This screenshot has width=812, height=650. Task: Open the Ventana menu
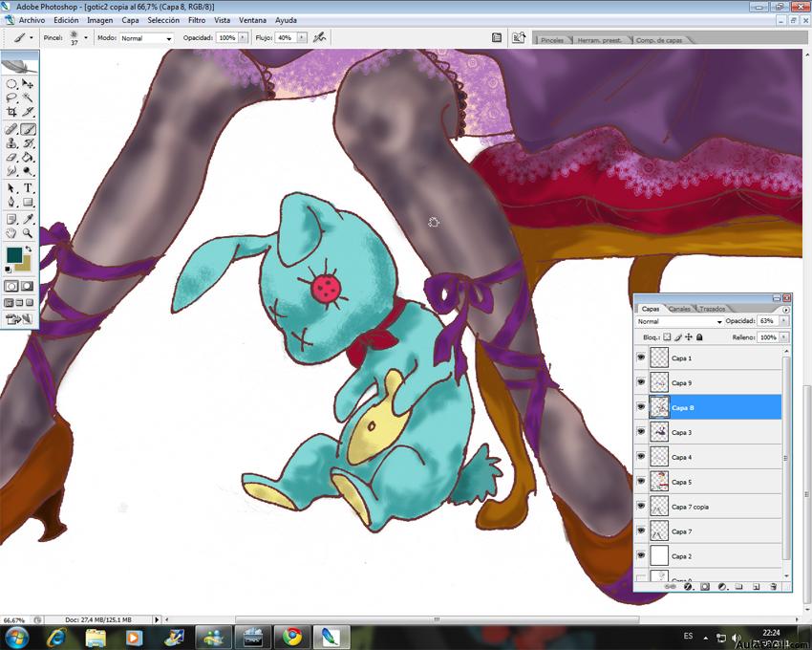252,20
